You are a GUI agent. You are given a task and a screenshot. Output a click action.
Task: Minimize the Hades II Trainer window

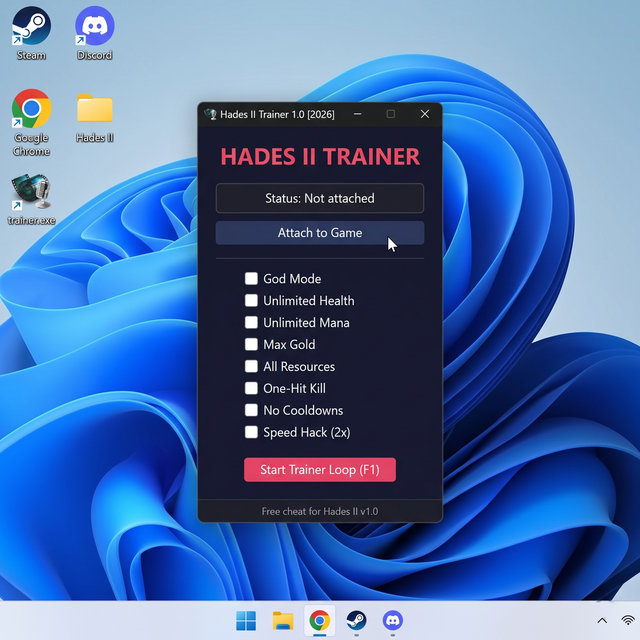(358, 114)
